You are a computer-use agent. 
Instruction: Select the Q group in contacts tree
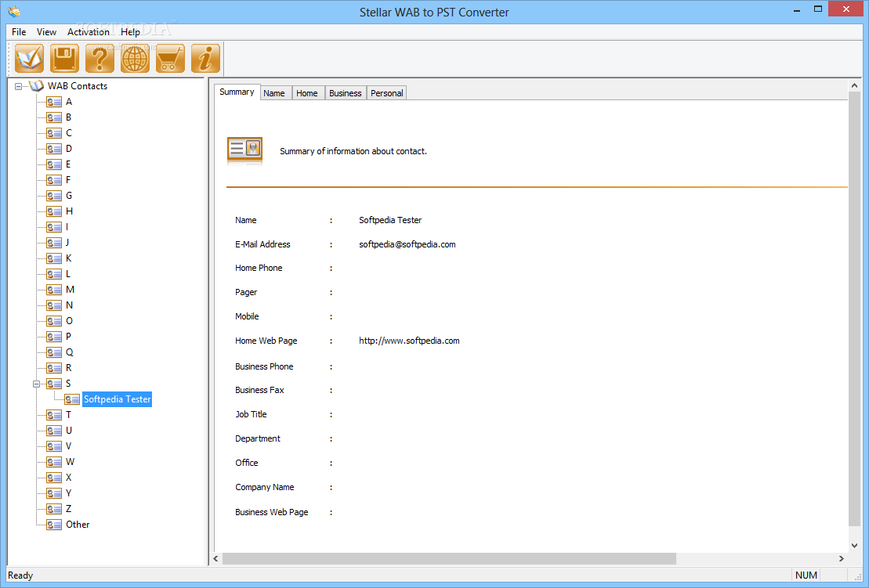pyautogui.click(x=69, y=352)
